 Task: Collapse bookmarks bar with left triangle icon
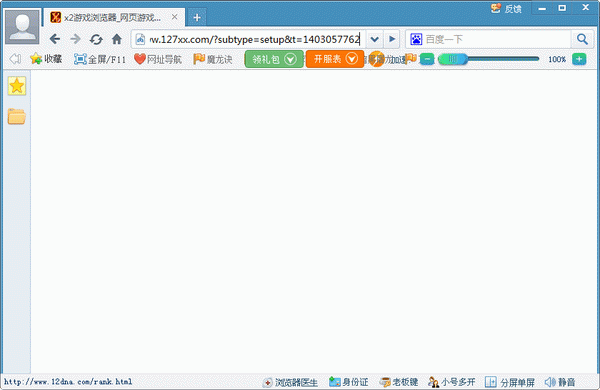point(15,59)
